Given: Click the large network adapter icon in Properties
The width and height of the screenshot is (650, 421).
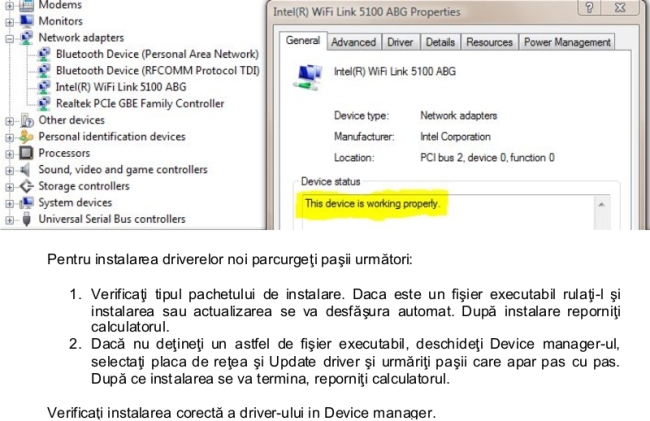Looking at the screenshot, I should click(308, 77).
